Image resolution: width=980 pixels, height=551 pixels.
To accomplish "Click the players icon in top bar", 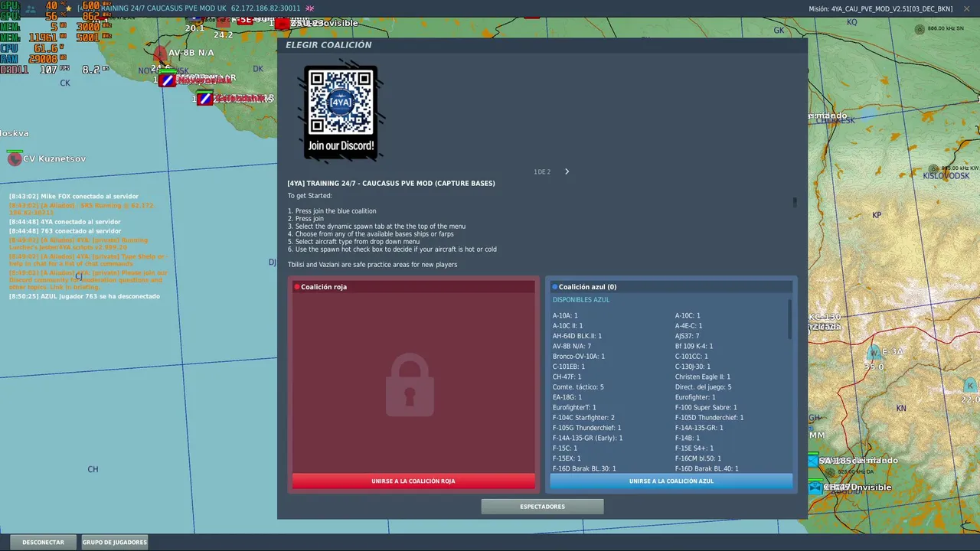I will (x=31, y=8).
